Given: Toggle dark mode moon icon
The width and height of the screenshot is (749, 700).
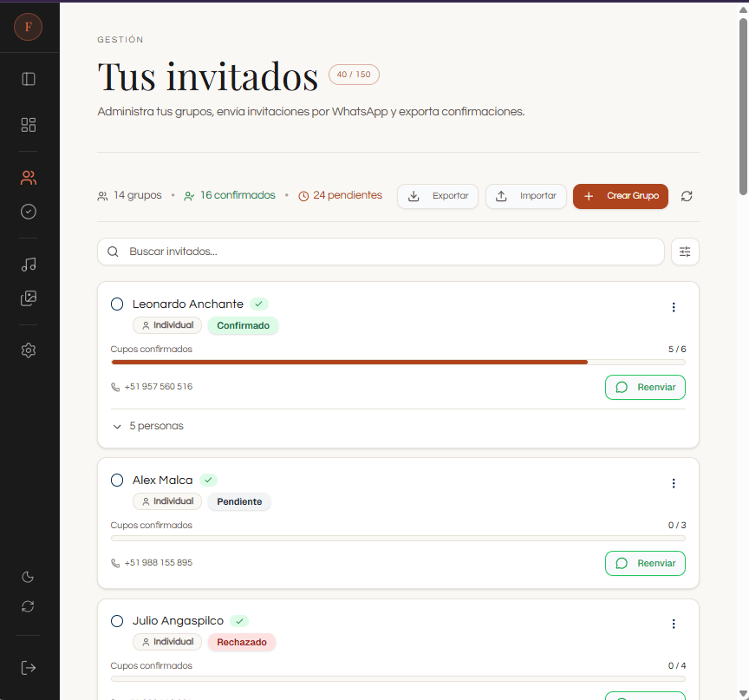Looking at the screenshot, I should (x=28, y=577).
